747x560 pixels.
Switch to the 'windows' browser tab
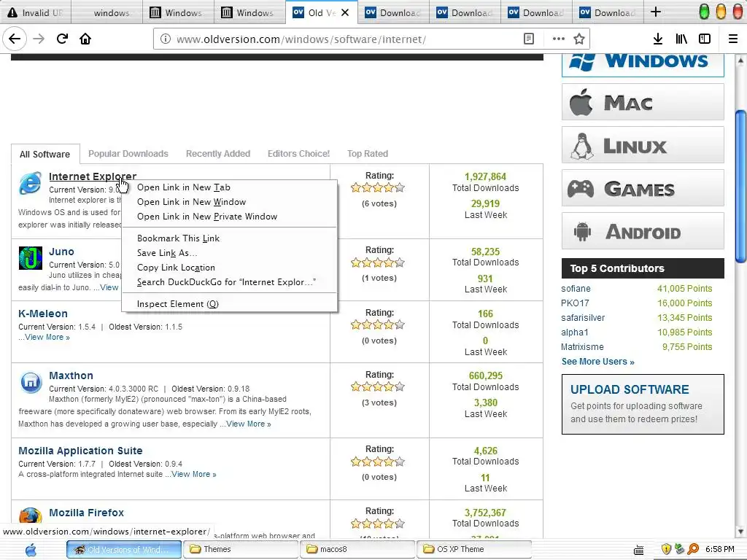107,12
